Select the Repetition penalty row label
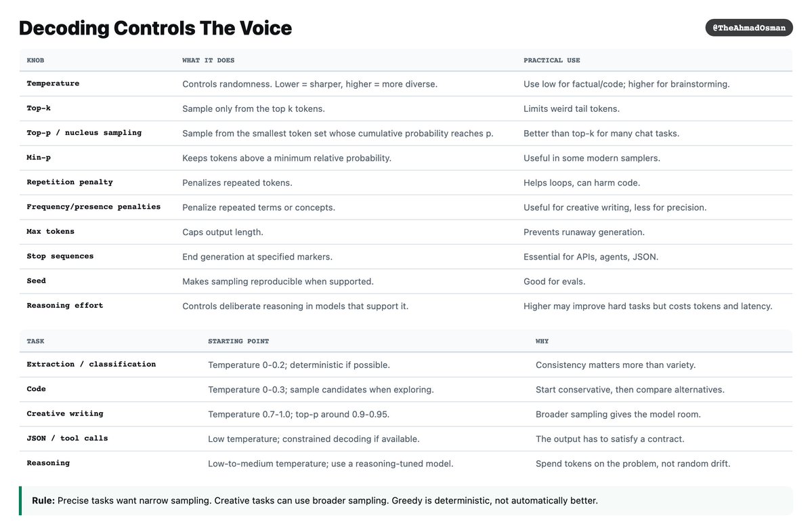The image size is (812, 532). click(70, 182)
